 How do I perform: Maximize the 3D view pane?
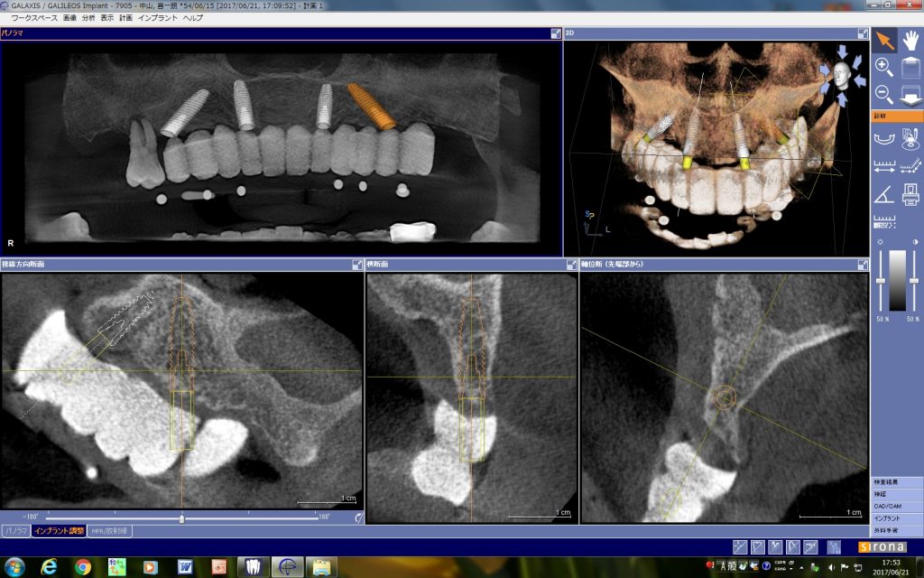pyautogui.click(x=863, y=33)
